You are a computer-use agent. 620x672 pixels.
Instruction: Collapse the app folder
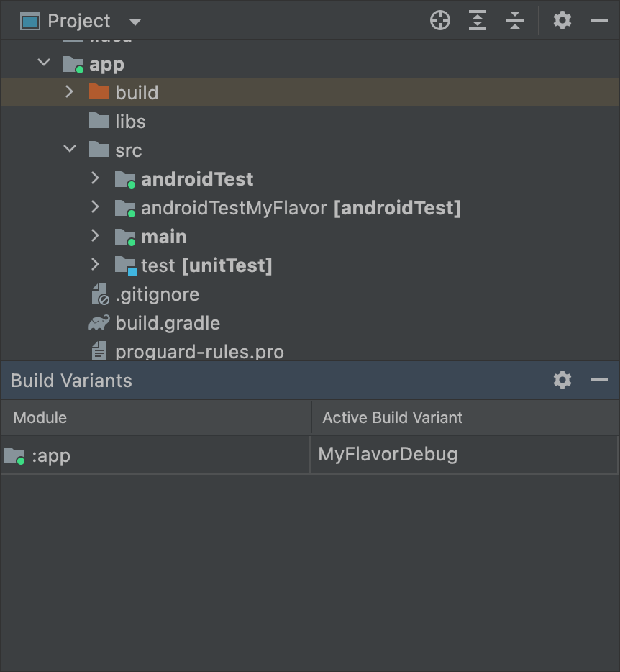click(x=43, y=63)
